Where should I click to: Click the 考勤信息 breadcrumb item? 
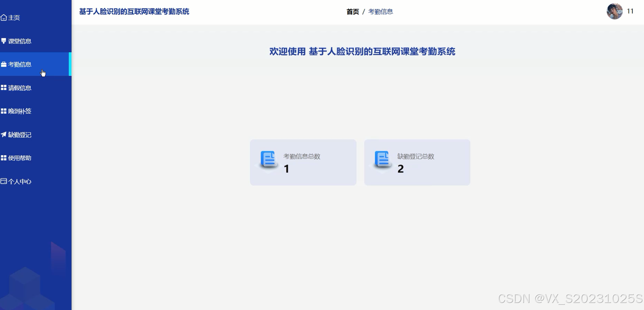click(x=381, y=12)
